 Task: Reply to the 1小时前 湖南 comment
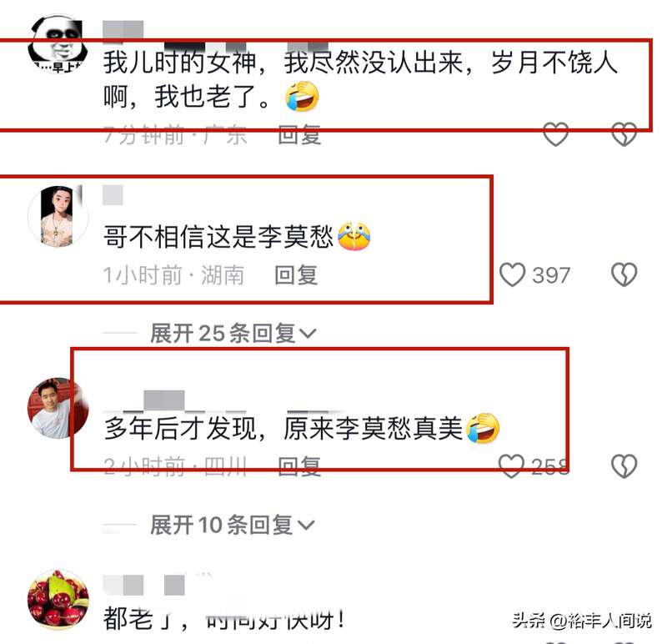[x=296, y=275]
